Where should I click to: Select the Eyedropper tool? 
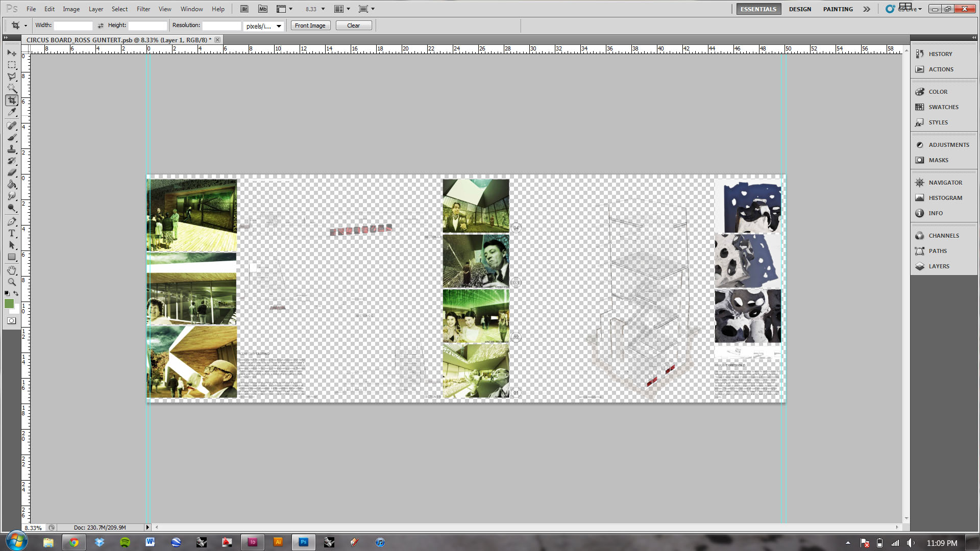point(12,112)
